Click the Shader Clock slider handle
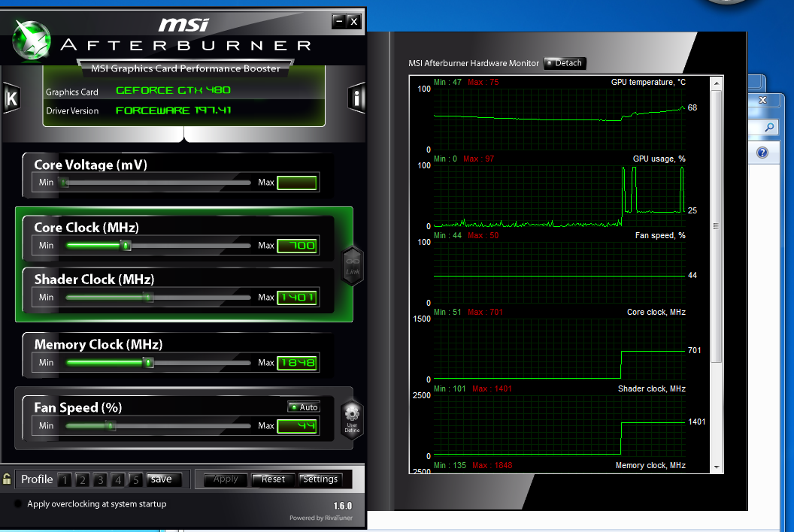Screen dimensions: 794x532 tap(148, 297)
